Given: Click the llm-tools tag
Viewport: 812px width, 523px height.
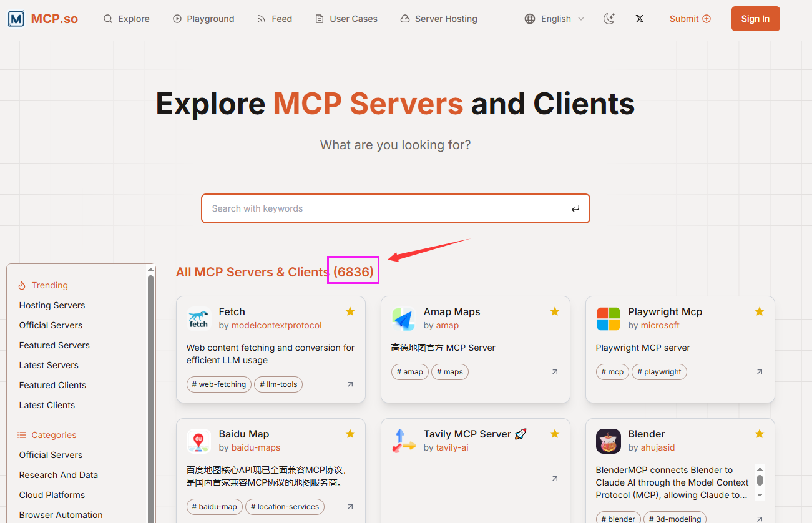Looking at the screenshot, I should coord(278,384).
